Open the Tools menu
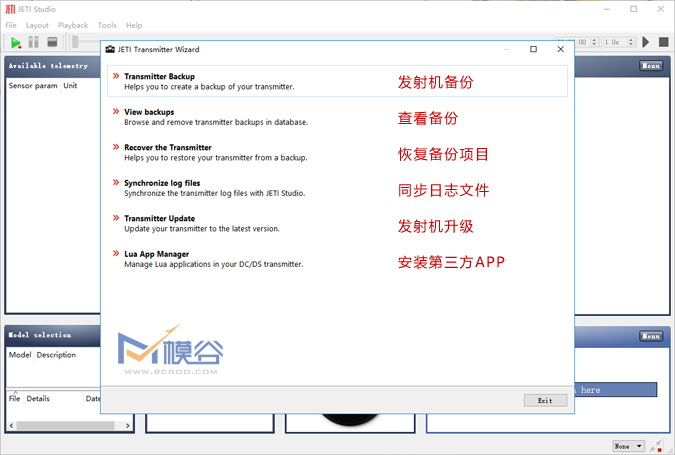The width and height of the screenshot is (675, 455). (x=107, y=25)
